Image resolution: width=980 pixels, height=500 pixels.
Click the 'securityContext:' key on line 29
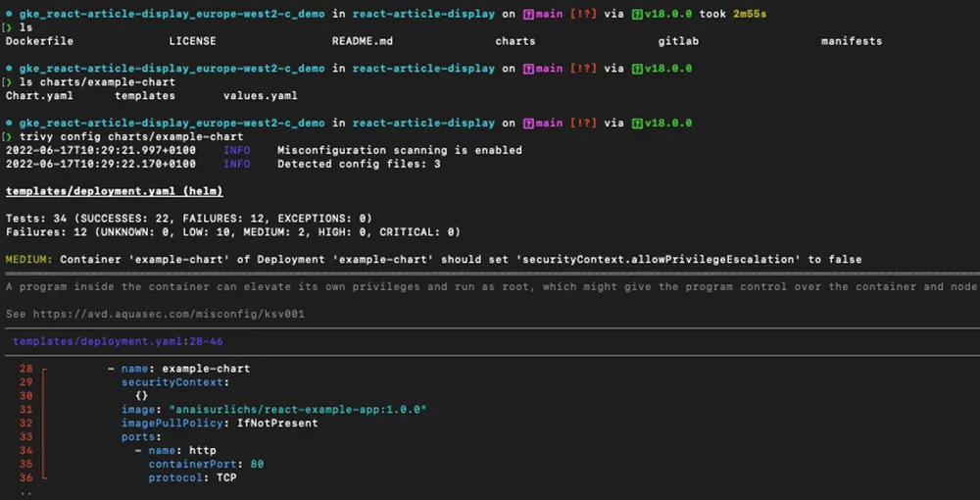click(175, 382)
